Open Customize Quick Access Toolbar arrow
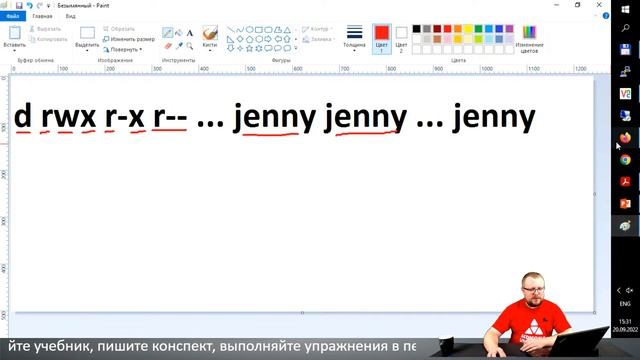 [48, 6]
